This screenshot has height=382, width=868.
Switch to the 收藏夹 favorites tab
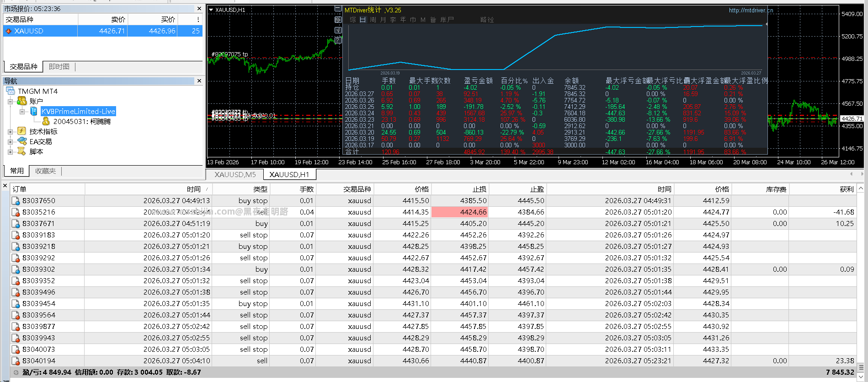[45, 171]
